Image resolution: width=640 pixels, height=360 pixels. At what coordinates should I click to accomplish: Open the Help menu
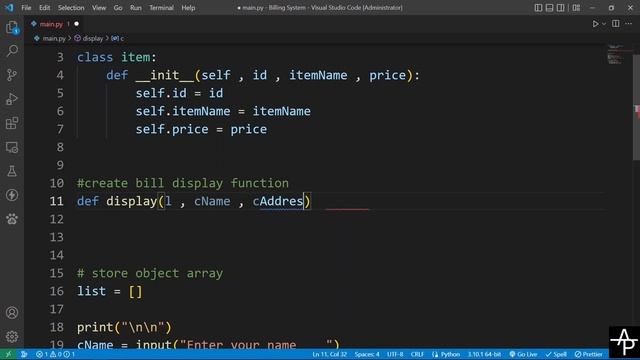point(188,8)
